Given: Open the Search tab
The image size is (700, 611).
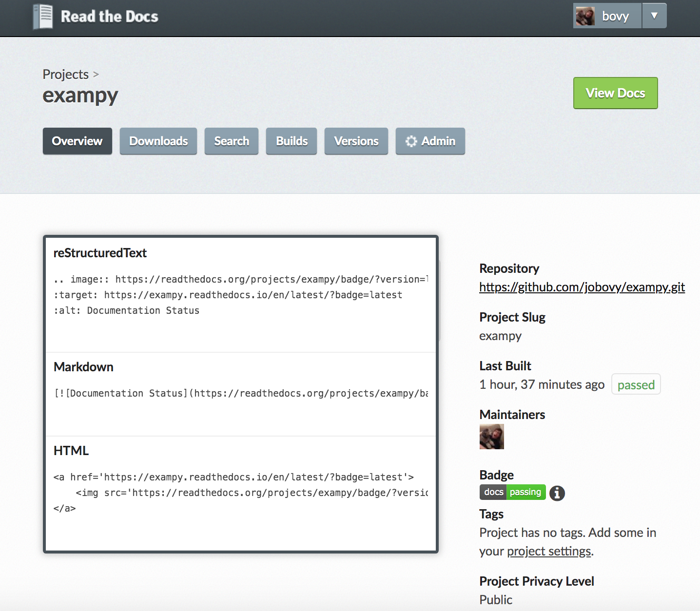Looking at the screenshot, I should 232,141.
